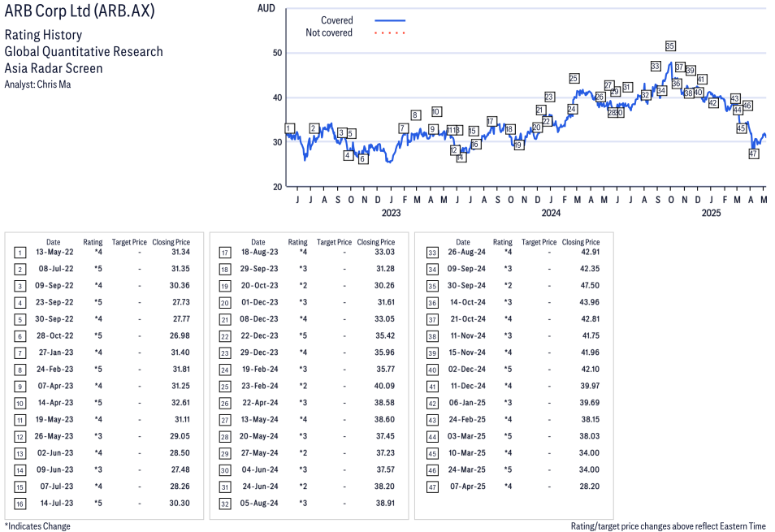Screen dimensions: 775x532
Task: Select chart marker 1 at the chart start
Action: 290,128
